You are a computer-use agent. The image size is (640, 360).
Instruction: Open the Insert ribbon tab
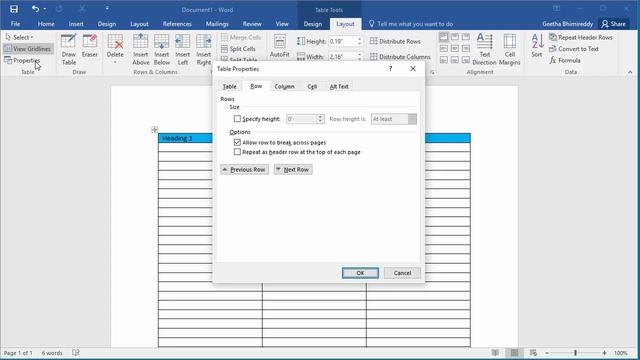click(x=76, y=24)
